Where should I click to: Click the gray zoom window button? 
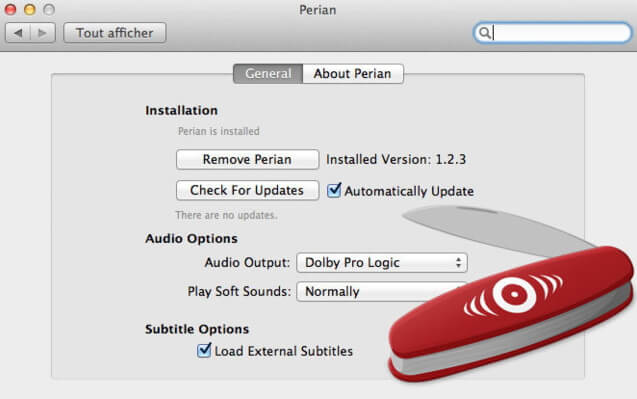click(x=49, y=9)
